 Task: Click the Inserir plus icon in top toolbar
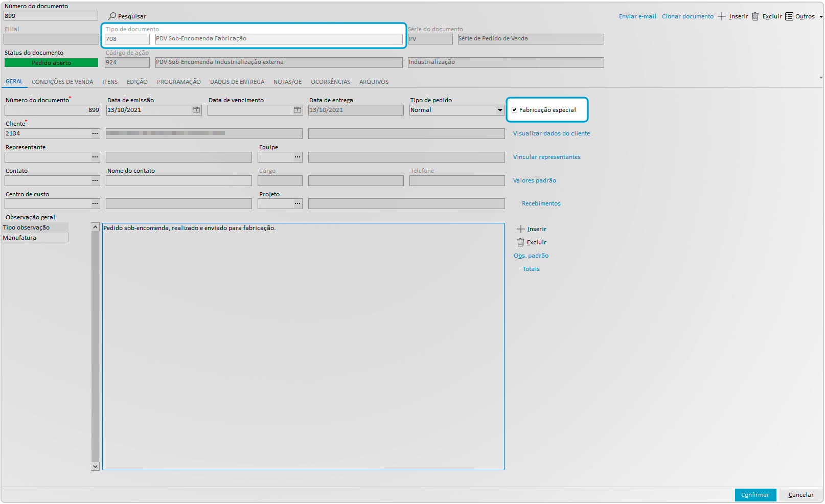tap(722, 16)
